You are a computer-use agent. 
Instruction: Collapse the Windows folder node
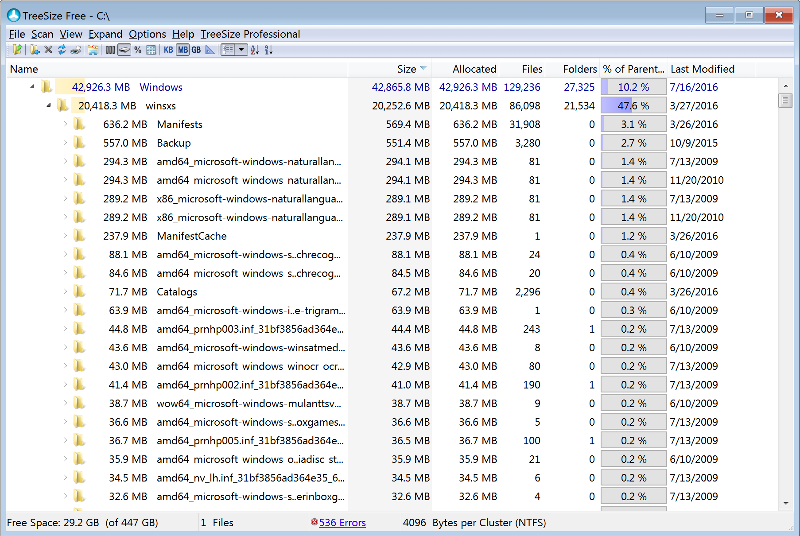[32, 87]
